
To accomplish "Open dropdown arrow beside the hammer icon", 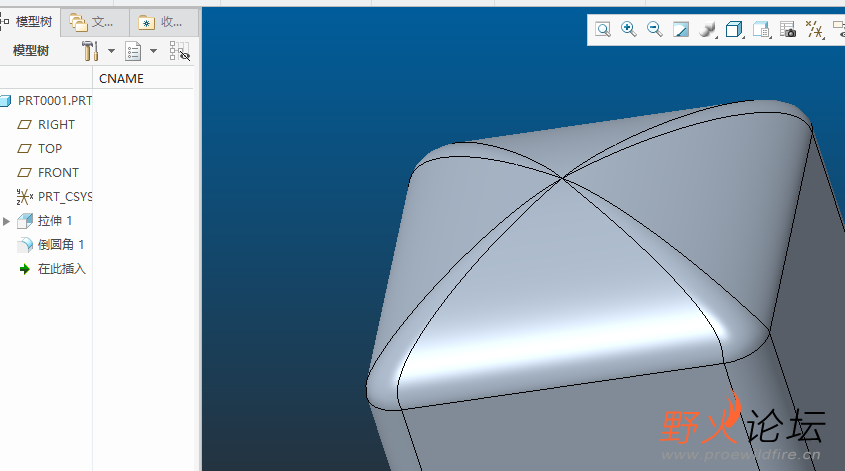I will point(111,51).
